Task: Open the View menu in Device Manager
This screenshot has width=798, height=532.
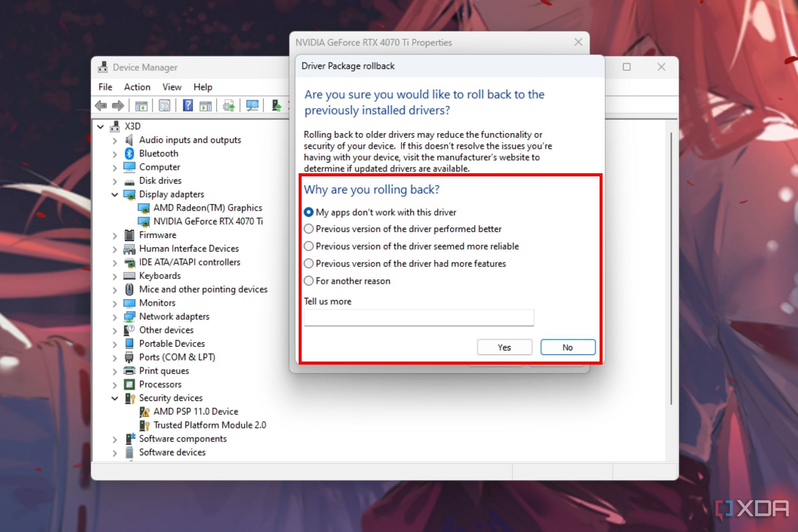Action: [x=172, y=87]
